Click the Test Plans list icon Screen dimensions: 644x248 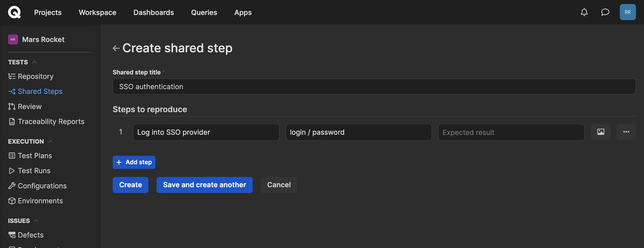(x=12, y=156)
